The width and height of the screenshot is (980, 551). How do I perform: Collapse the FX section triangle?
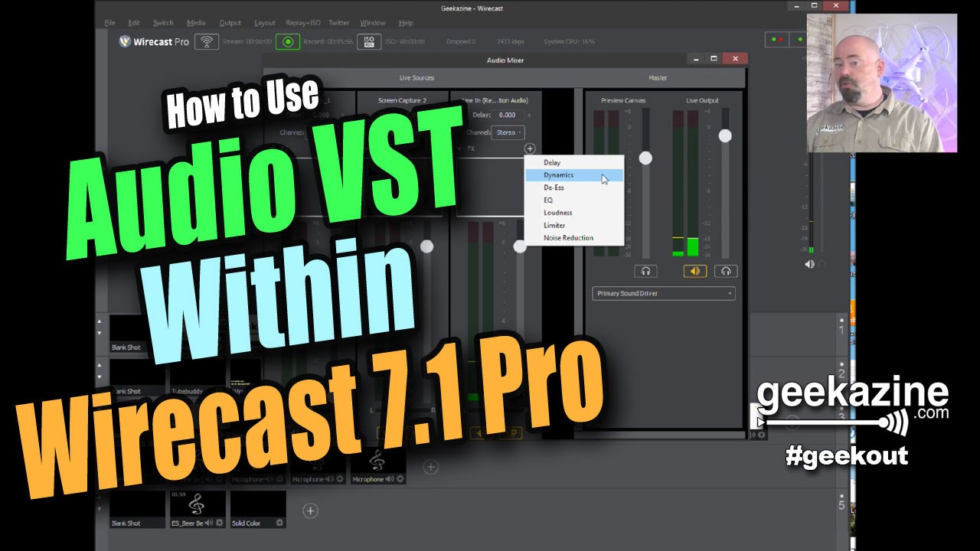(x=461, y=148)
